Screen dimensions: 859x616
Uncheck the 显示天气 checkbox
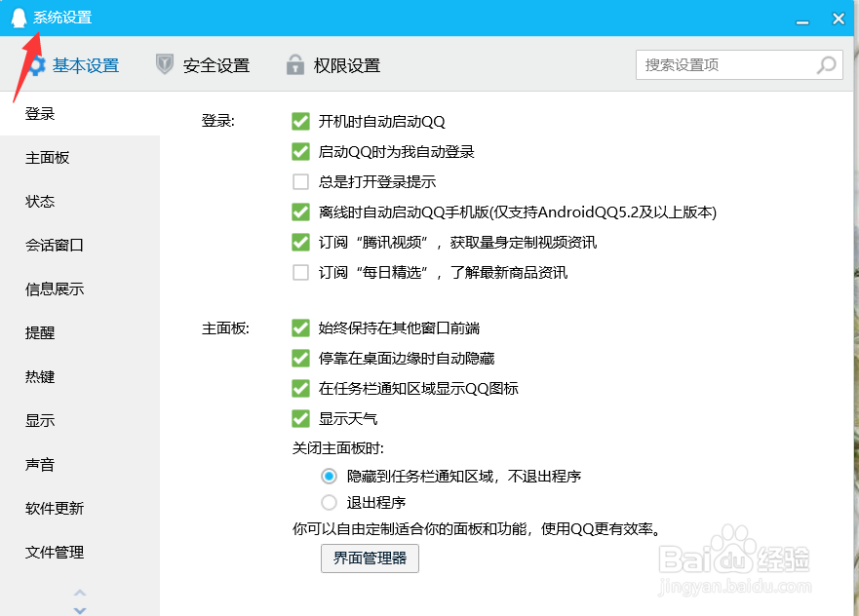click(300, 419)
